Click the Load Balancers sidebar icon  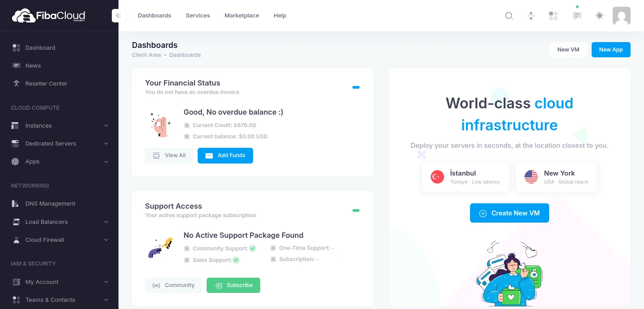point(17,222)
